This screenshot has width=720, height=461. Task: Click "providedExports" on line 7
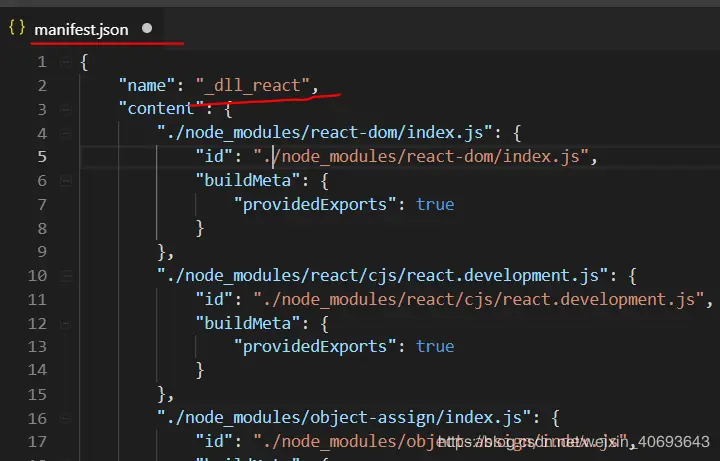pyautogui.click(x=315, y=204)
